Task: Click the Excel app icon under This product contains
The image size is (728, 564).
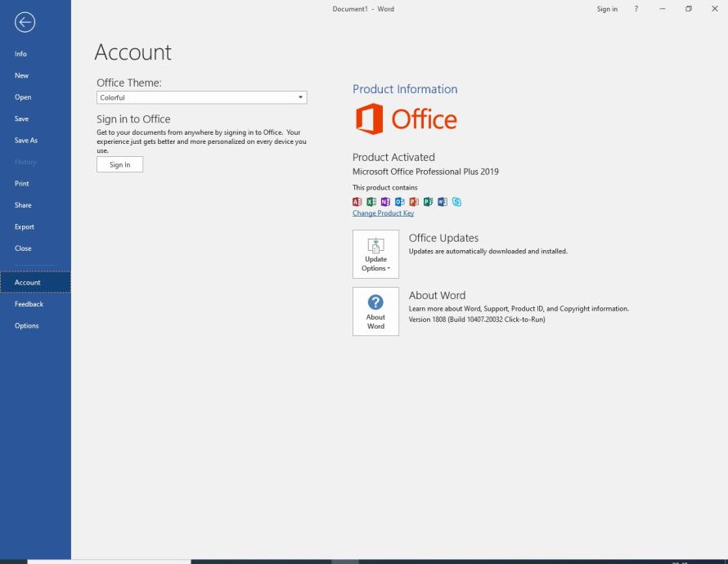Action: [x=371, y=202]
